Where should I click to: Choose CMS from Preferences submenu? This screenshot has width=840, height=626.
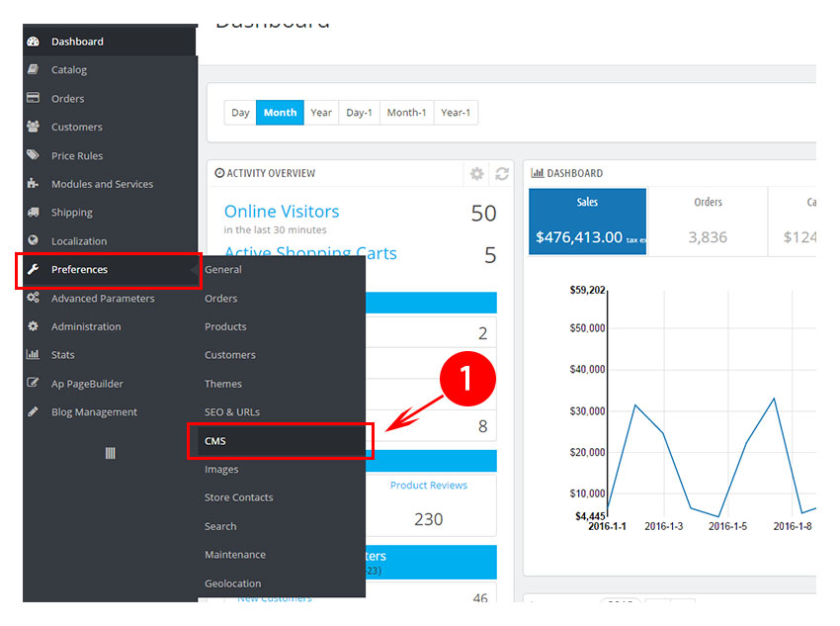tap(215, 441)
